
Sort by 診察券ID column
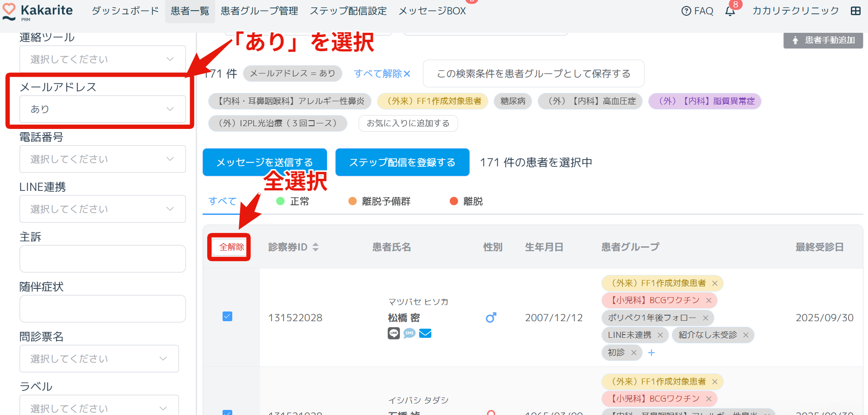pyautogui.click(x=316, y=247)
